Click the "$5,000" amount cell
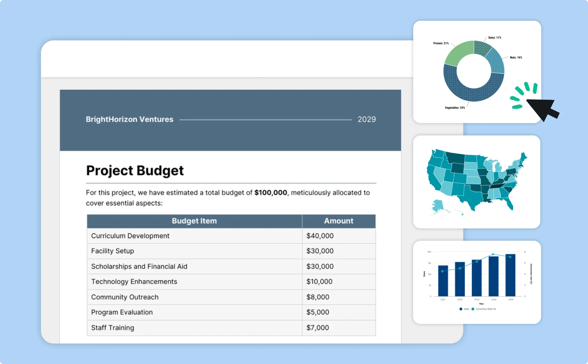The image size is (588, 364). pos(339,312)
